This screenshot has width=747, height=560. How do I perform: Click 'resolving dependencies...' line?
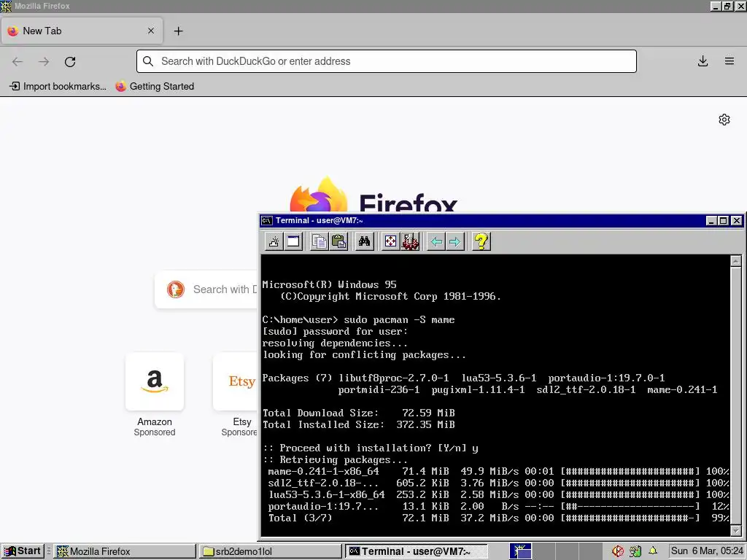334,343
